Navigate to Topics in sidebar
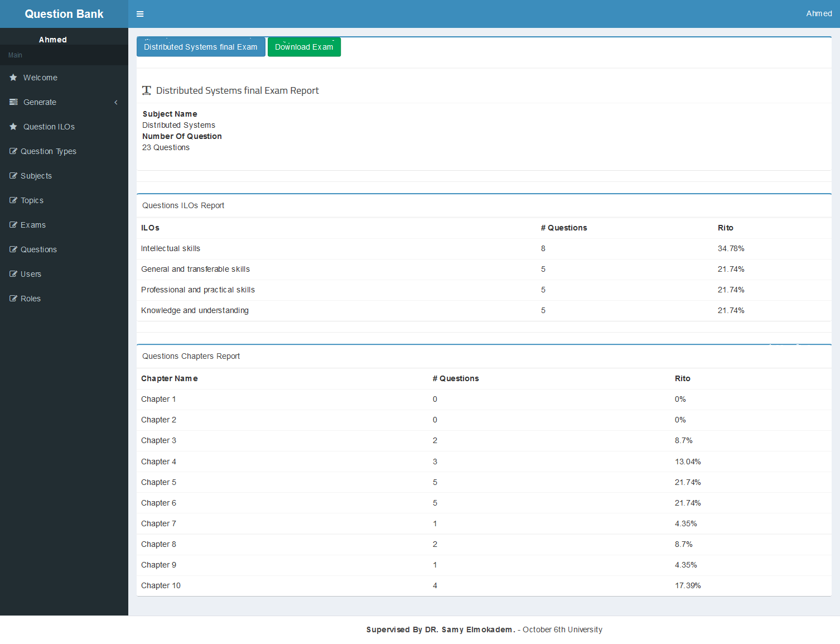This screenshot has width=840, height=644. click(64, 200)
